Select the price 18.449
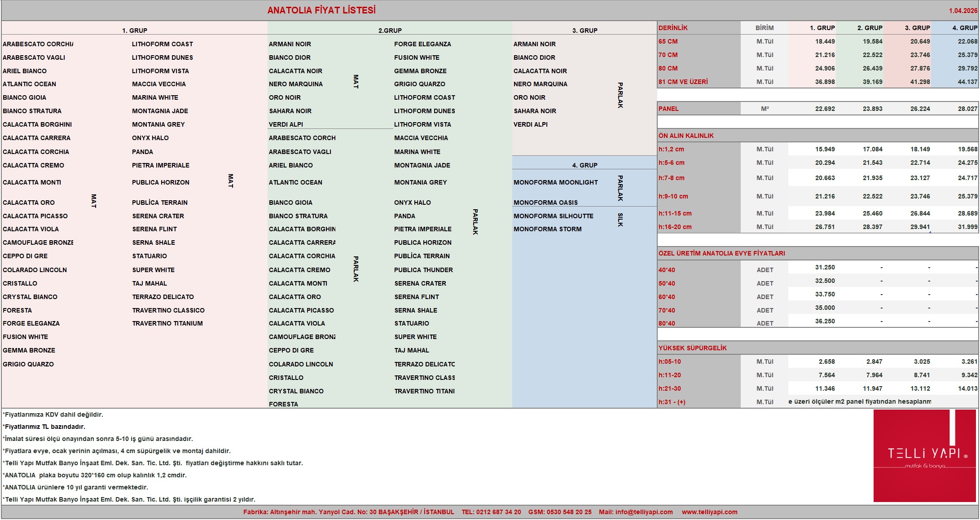This screenshot has width=980, height=520. point(825,41)
